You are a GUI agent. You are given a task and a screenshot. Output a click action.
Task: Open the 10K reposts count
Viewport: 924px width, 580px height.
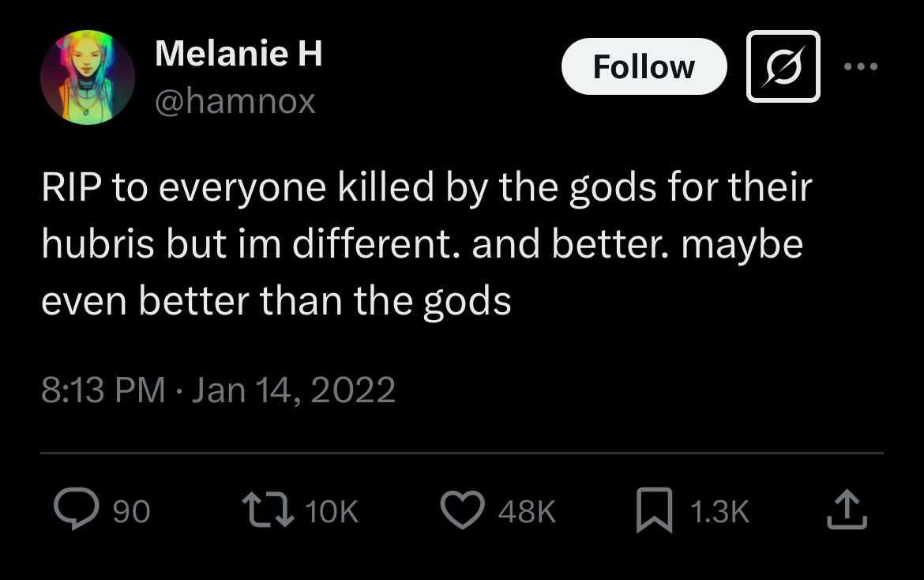pyautogui.click(x=331, y=512)
